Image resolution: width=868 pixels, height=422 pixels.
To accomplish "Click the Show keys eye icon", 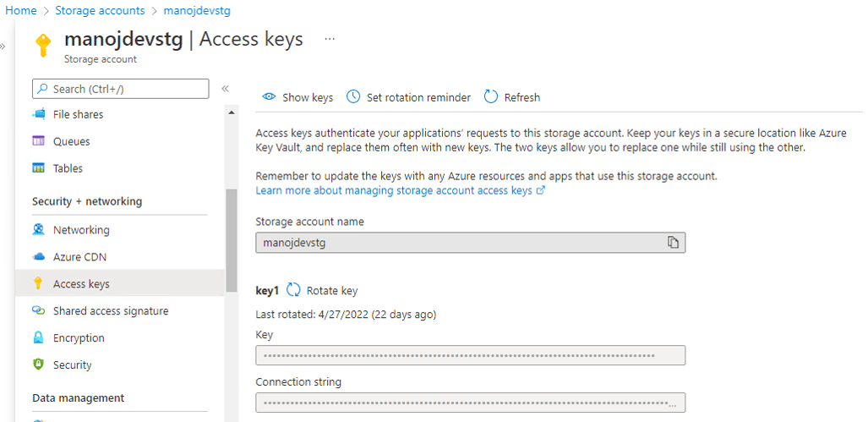I will click(270, 97).
